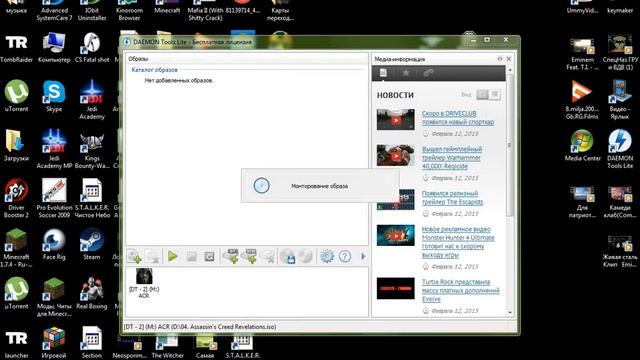This screenshot has height=360, width=640.
Task: Open Моды, Читы для Minecraft shortcut
Action: pyautogui.click(x=54, y=297)
